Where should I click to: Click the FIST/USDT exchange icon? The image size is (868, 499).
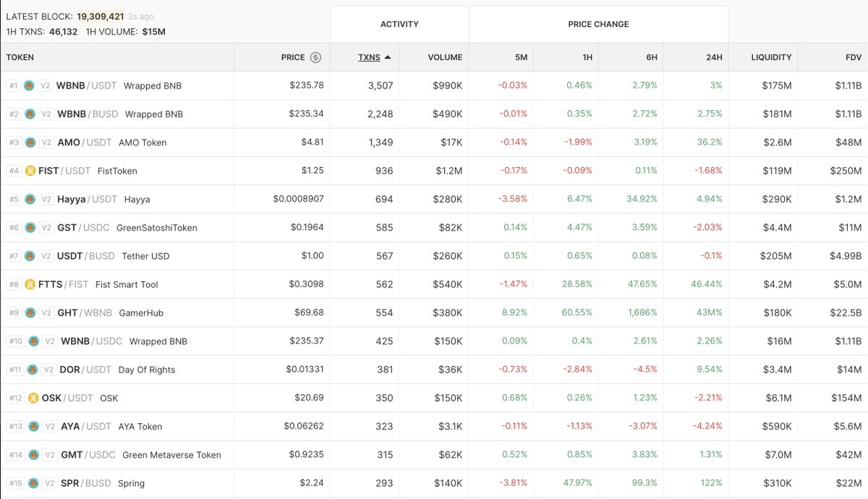coord(30,171)
